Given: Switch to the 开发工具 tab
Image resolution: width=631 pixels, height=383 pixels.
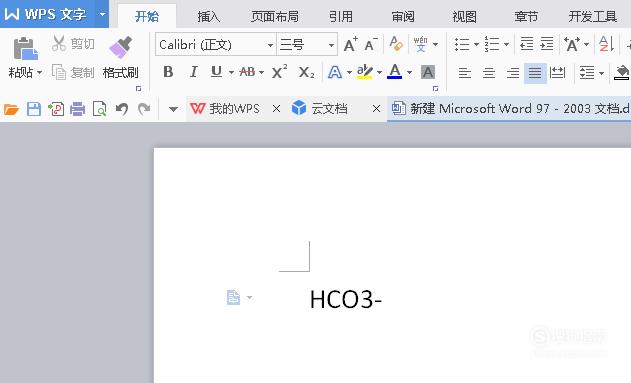Looking at the screenshot, I should click(x=592, y=16).
